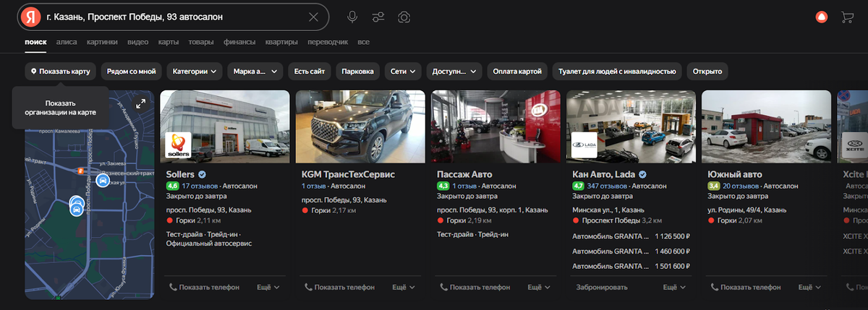Expand Ещё menu on Пассаж Авто card
Screen dimensions: 868x310
click(539, 287)
